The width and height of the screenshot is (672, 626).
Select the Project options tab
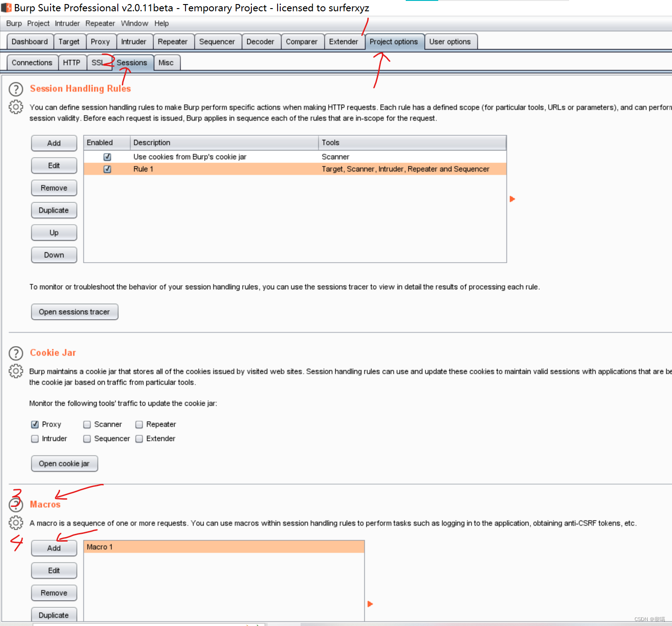coord(394,42)
